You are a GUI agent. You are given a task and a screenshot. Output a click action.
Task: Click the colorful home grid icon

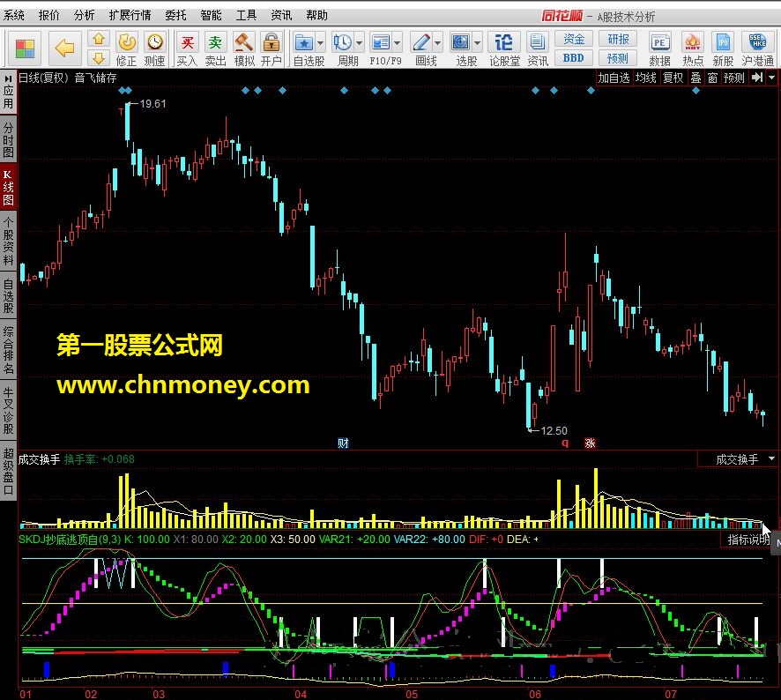point(25,48)
